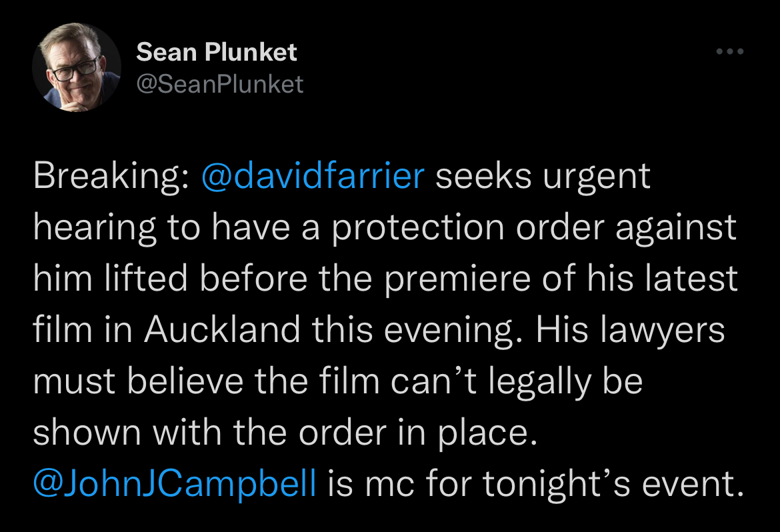Open the @davidfarrier profile link
780x532 pixels.
(x=312, y=176)
